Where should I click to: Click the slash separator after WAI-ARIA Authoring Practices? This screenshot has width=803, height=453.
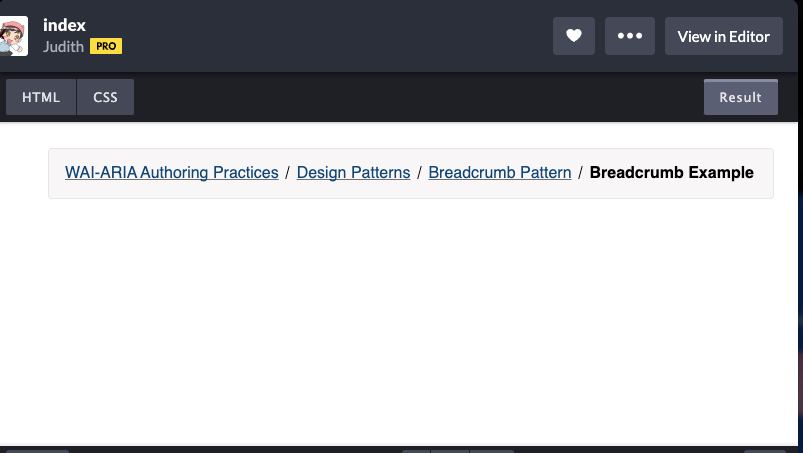point(287,173)
